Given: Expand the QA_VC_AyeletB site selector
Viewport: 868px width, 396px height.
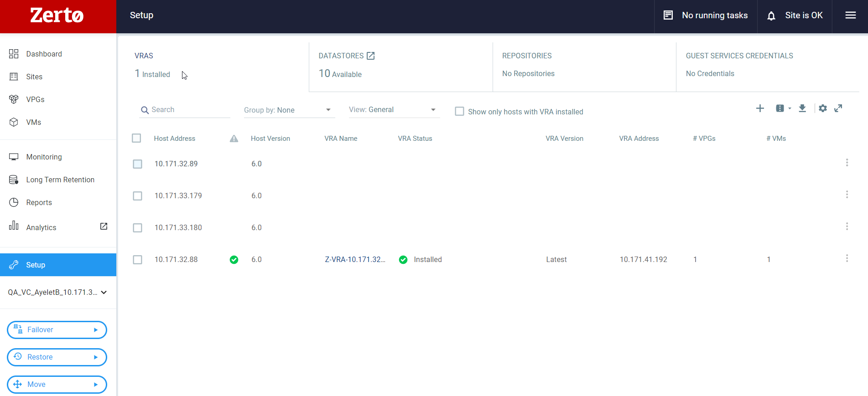Looking at the screenshot, I should pyautogui.click(x=104, y=293).
